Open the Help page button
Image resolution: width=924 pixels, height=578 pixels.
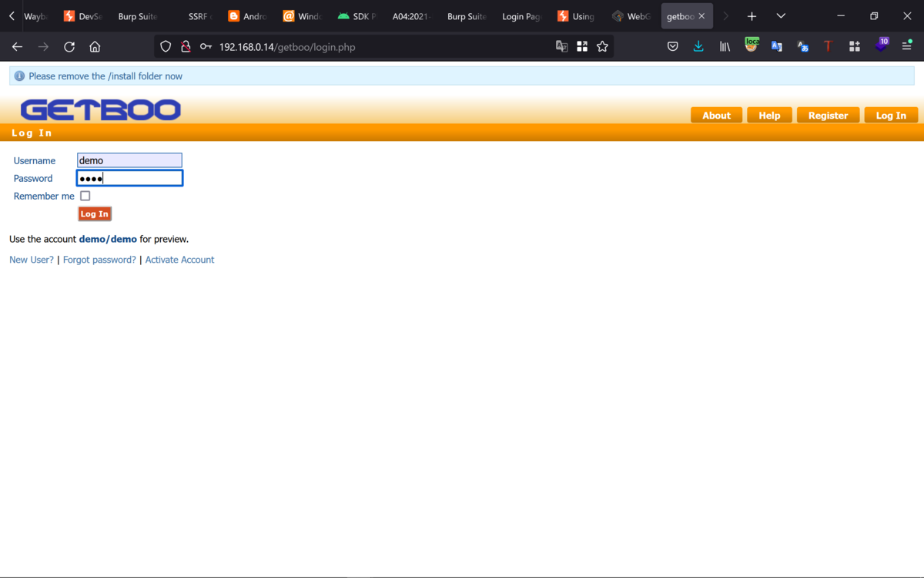769,116
